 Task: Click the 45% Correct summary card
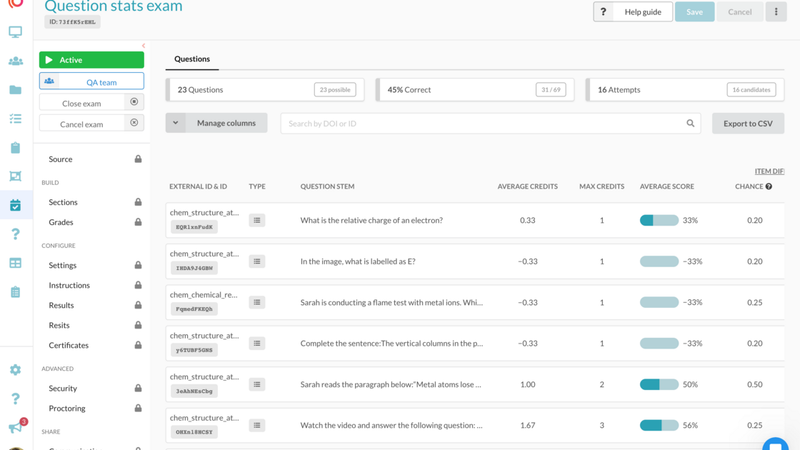pos(474,90)
